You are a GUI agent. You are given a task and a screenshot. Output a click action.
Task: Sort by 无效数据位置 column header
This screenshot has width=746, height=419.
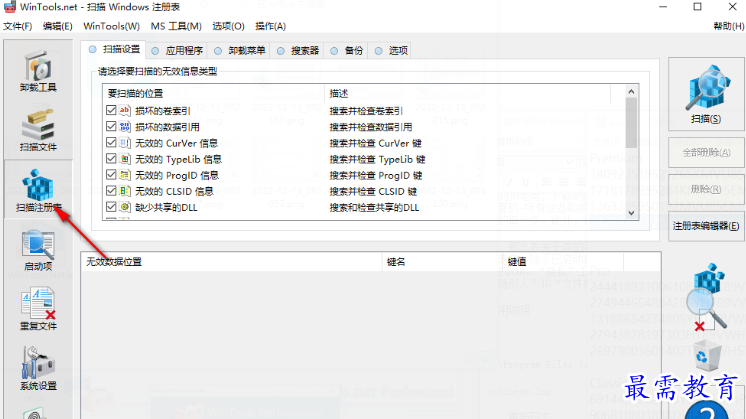[x=231, y=262]
